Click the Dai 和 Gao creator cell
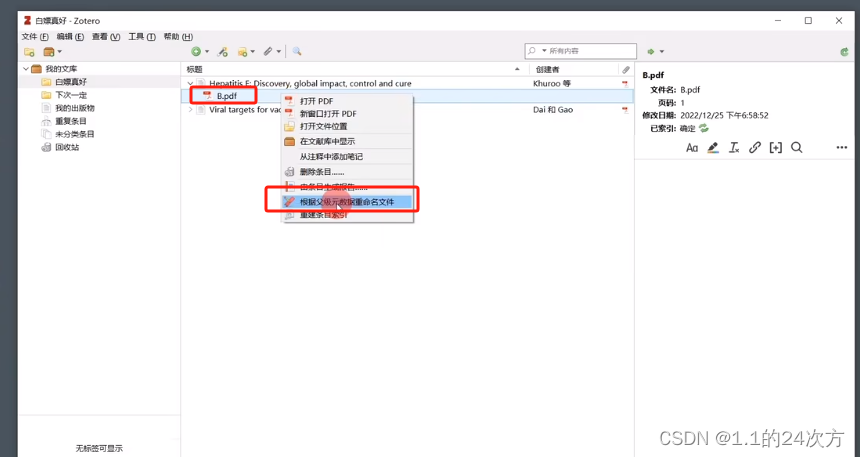 tap(553, 110)
